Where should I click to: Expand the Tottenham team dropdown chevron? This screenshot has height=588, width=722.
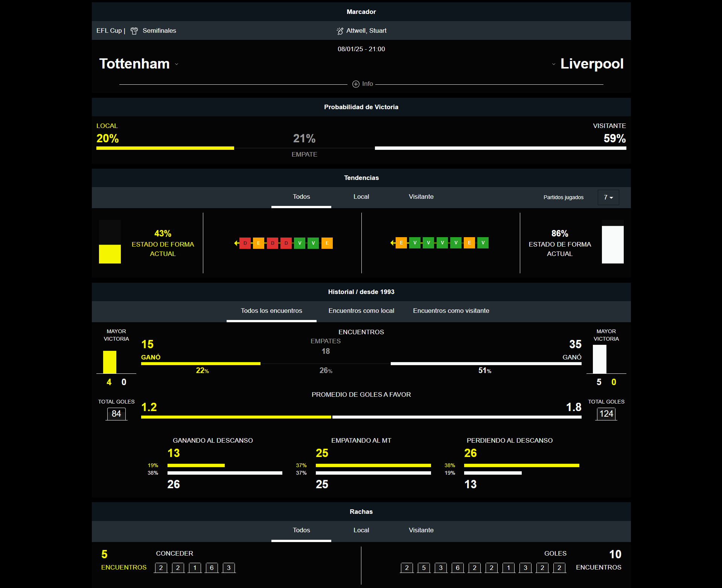(177, 64)
